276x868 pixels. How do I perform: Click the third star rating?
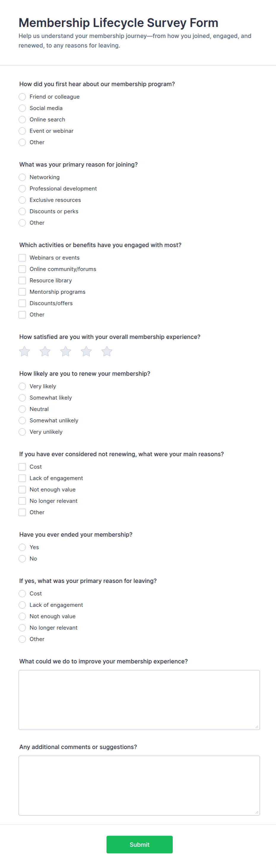(x=66, y=351)
